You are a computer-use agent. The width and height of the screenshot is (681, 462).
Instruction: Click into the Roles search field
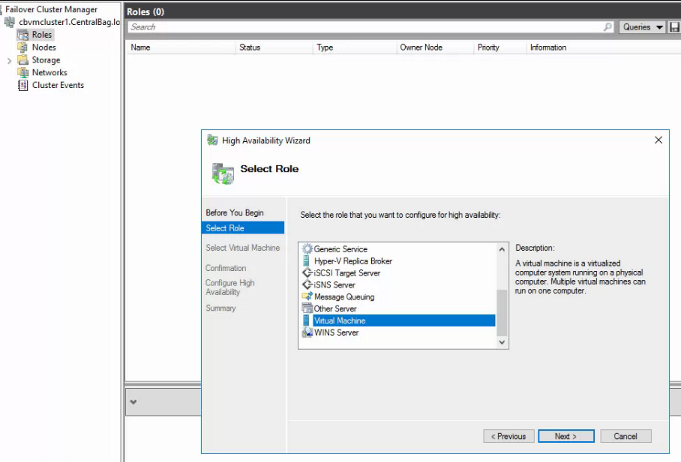coord(365,27)
